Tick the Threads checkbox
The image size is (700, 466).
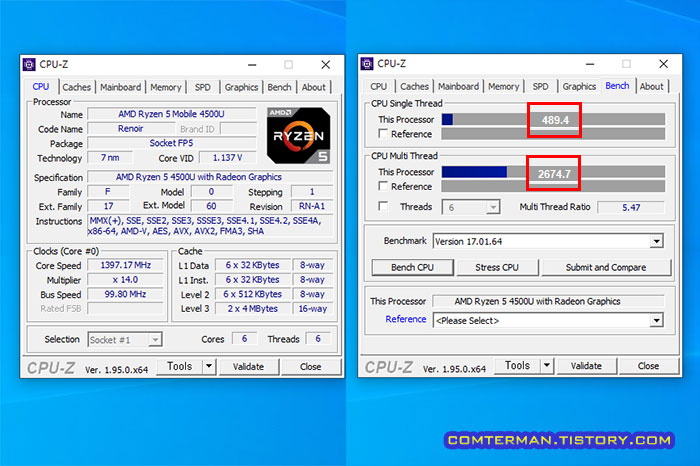[x=383, y=206]
